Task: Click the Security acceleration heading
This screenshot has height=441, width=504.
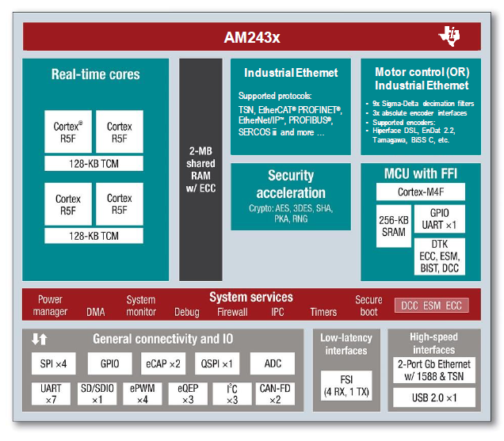Action: [290, 184]
